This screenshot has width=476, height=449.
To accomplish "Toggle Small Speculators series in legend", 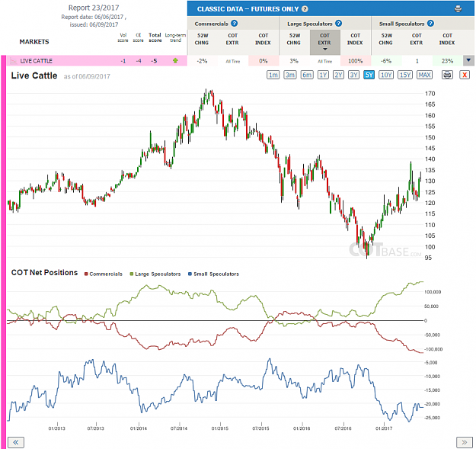I will [213, 274].
